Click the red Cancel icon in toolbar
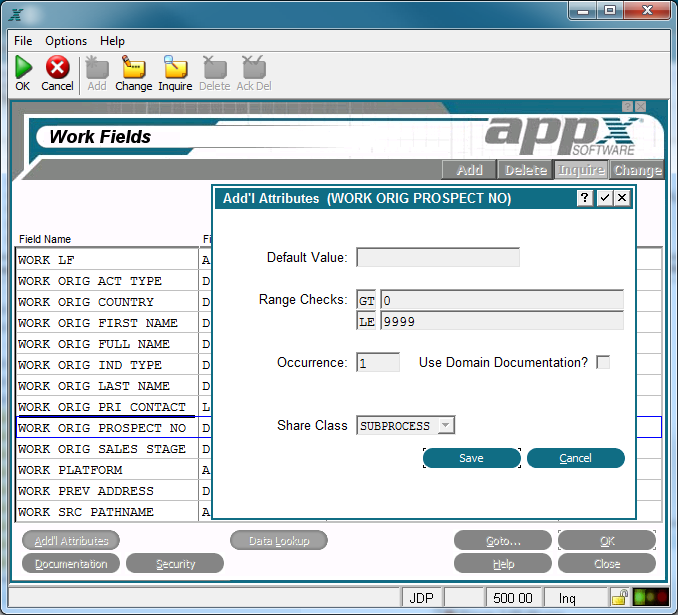 click(x=58, y=67)
